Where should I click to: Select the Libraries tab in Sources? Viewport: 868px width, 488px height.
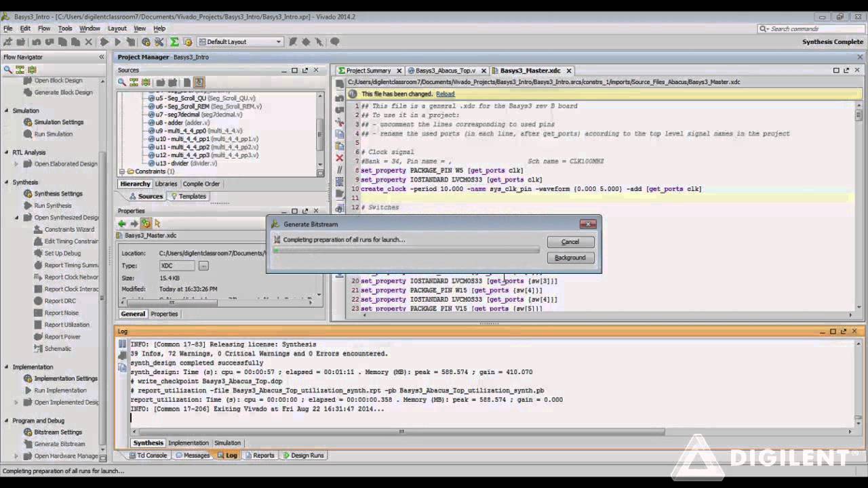[x=166, y=184]
